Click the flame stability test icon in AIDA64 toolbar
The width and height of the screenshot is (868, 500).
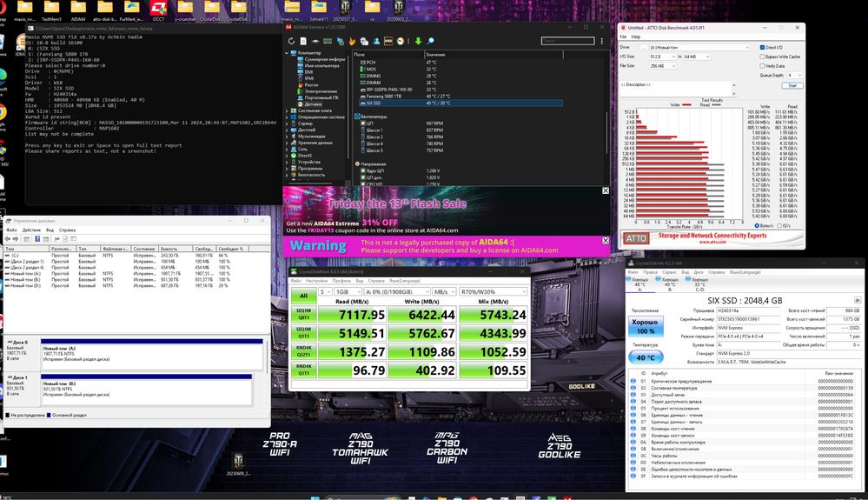[x=352, y=41]
